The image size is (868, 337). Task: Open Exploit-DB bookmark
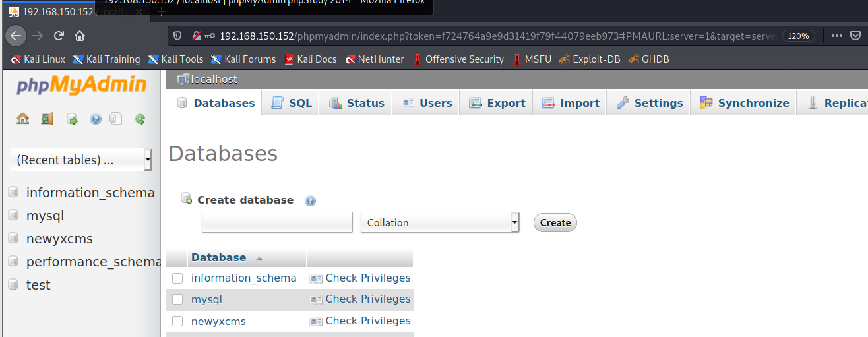coord(589,59)
